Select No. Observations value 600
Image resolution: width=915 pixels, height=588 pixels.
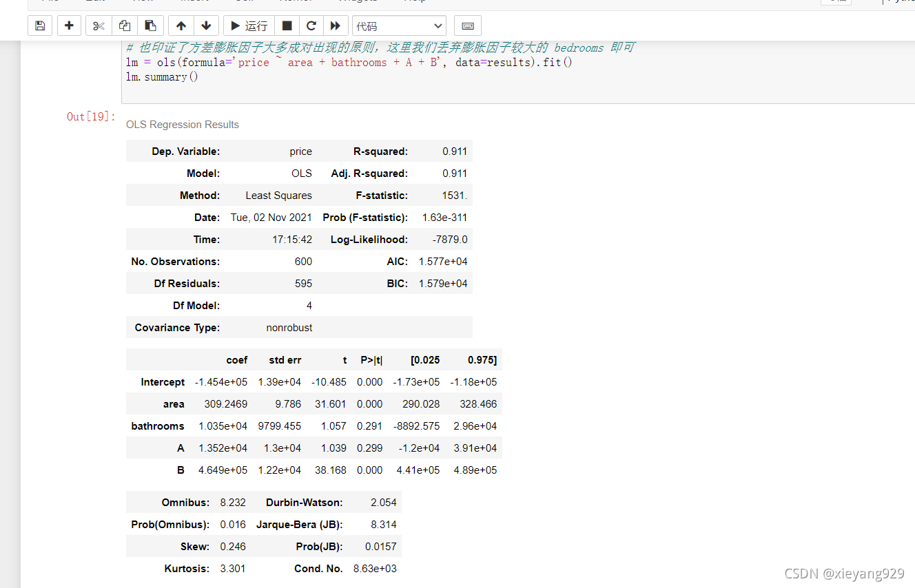[303, 262]
